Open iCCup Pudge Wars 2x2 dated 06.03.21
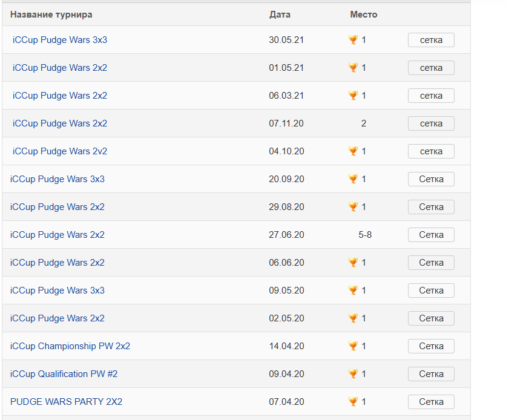 pos(60,96)
